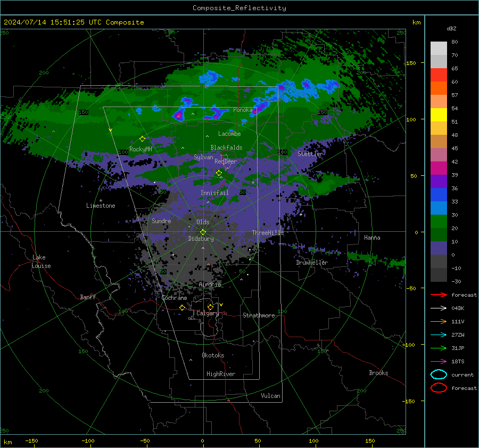Click the white 04DK arrow in the legend
This screenshot has height=448, width=479.
tap(439, 308)
